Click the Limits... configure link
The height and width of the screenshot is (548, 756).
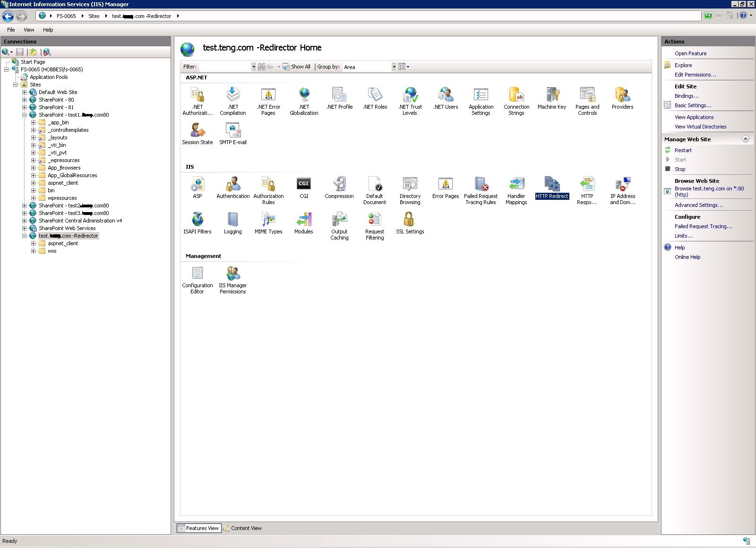pyautogui.click(x=683, y=236)
